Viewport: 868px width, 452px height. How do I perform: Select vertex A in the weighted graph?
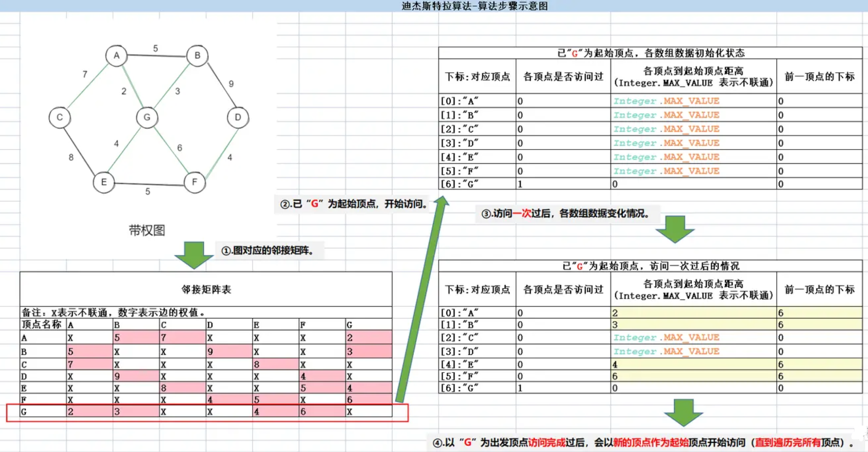116,55
